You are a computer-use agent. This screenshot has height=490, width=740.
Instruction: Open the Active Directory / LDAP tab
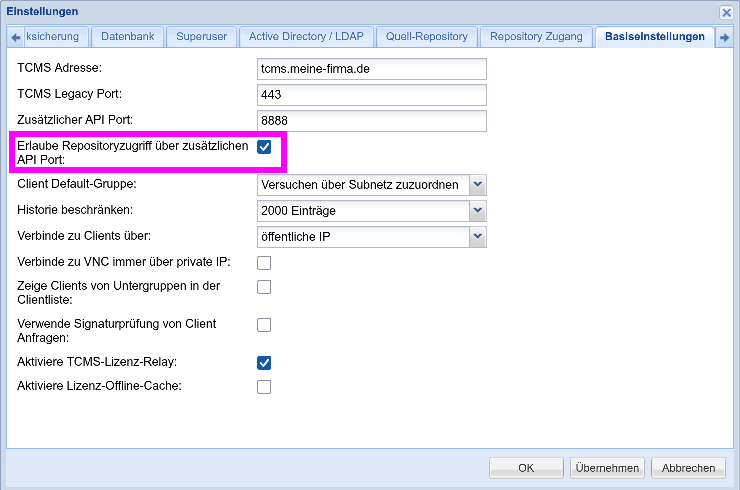pos(306,37)
